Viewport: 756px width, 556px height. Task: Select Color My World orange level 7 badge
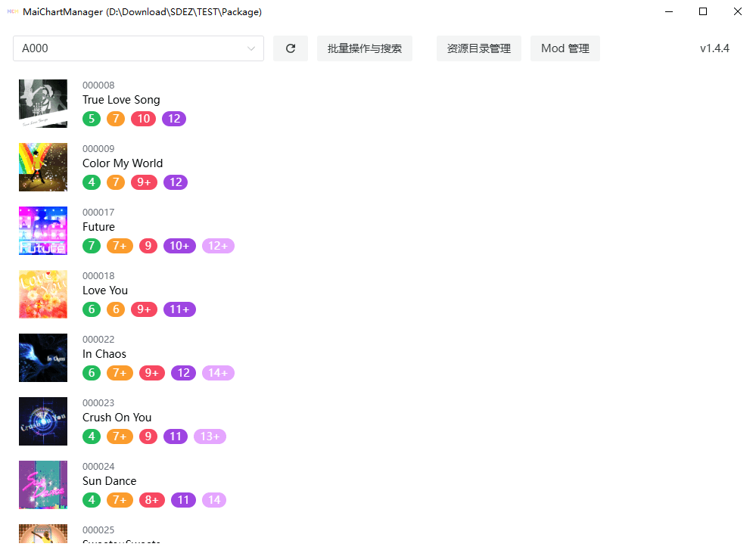116,182
